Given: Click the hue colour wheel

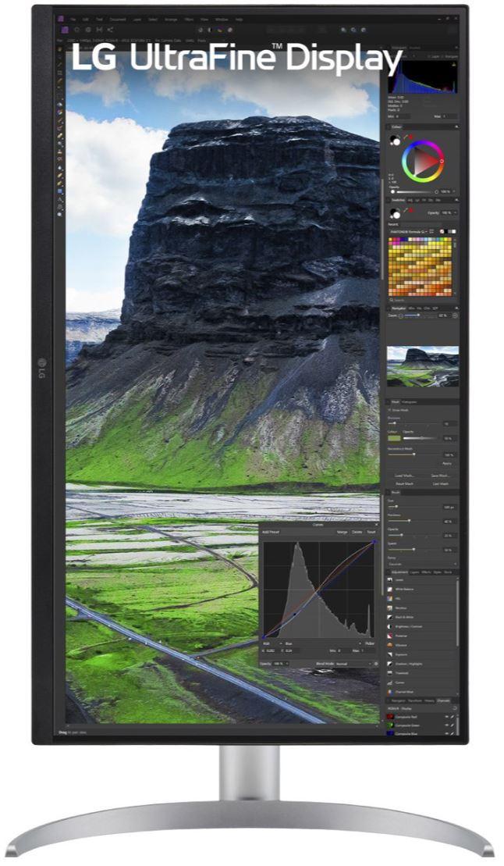Looking at the screenshot, I should coord(423,162).
